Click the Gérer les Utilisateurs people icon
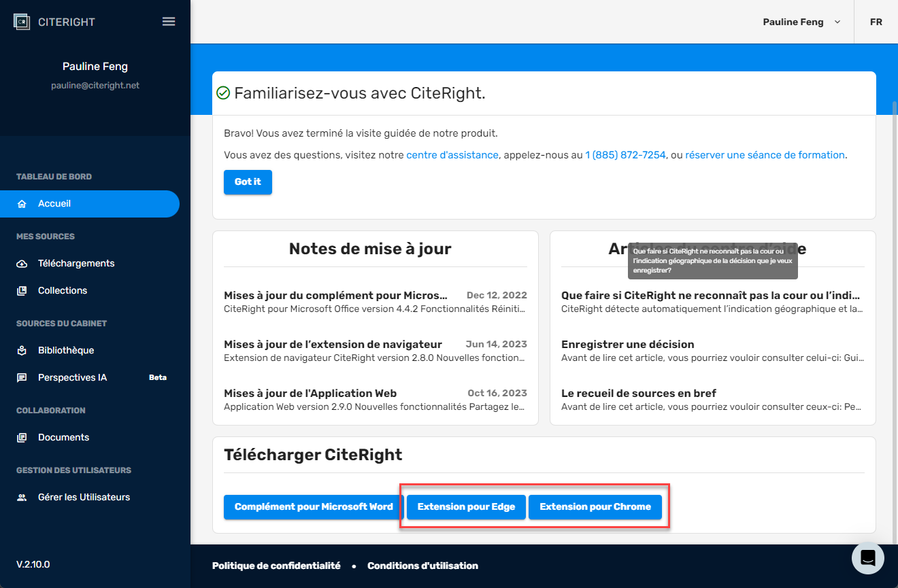This screenshot has width=898, height=588. (x=22, y=498)
